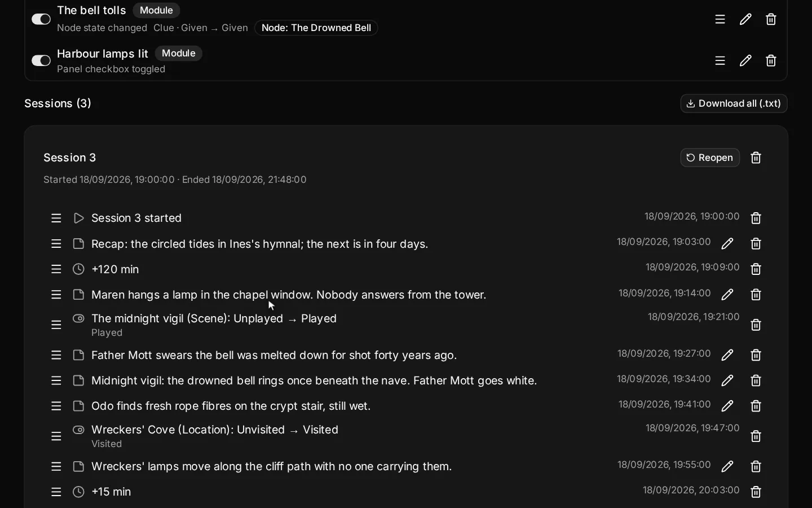The image size is (812, 508).
Task: Click the 'Node: The Drowned Bell' tag
Action: point(316,28)
